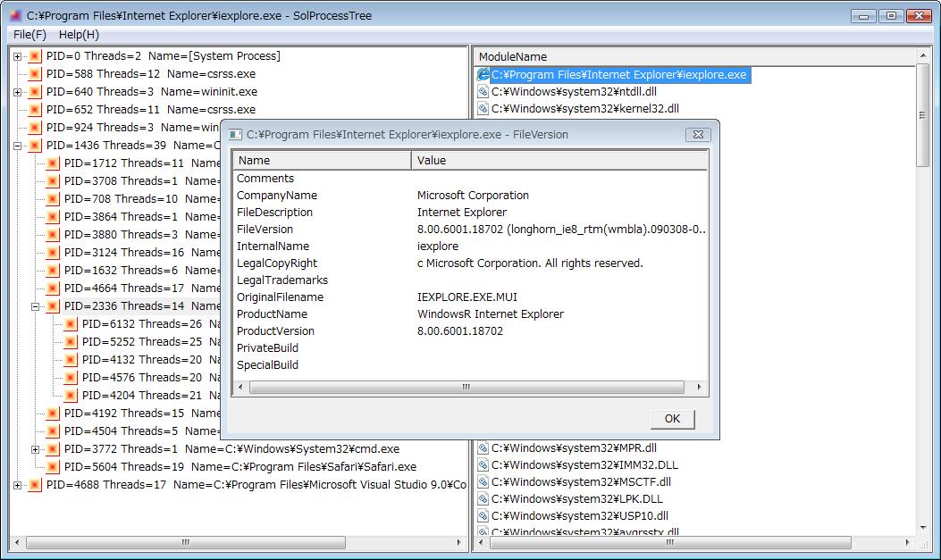The height and width of the screenshot is (560, 941).
Task: Select the FileDescription row in FileVersion
Action: click(x=470, y=213)
